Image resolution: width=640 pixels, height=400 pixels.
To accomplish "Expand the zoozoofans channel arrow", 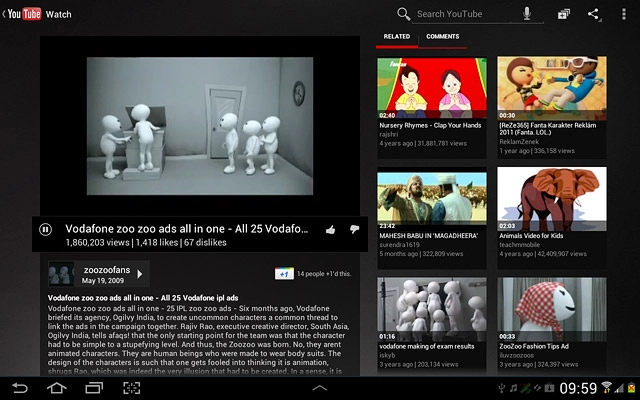I will [x=139, y=274].
